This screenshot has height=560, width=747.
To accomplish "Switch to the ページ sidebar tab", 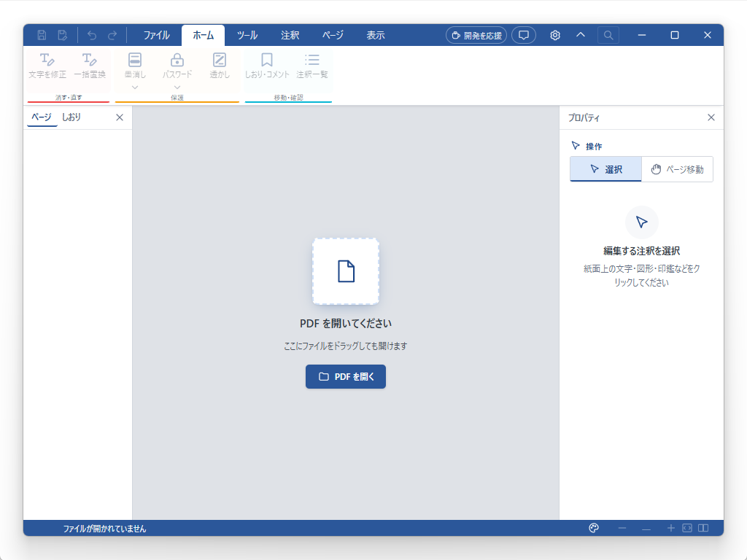I will 42,117.
